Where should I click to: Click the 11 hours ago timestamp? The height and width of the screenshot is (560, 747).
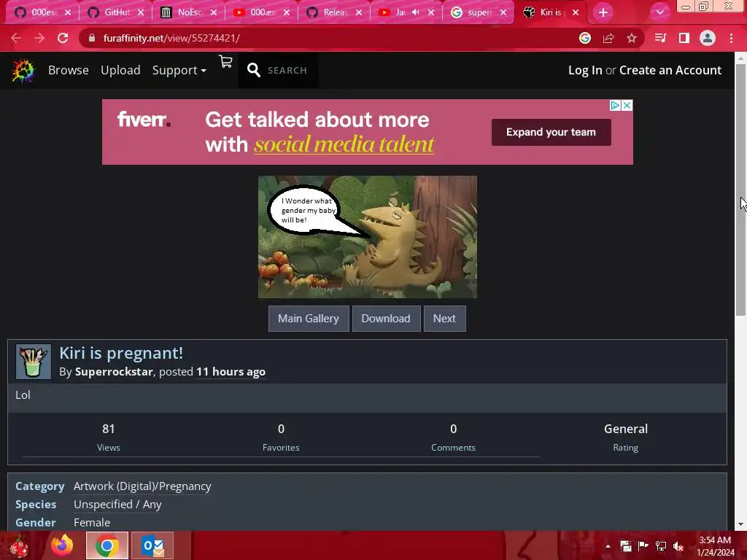pos(231,372)
